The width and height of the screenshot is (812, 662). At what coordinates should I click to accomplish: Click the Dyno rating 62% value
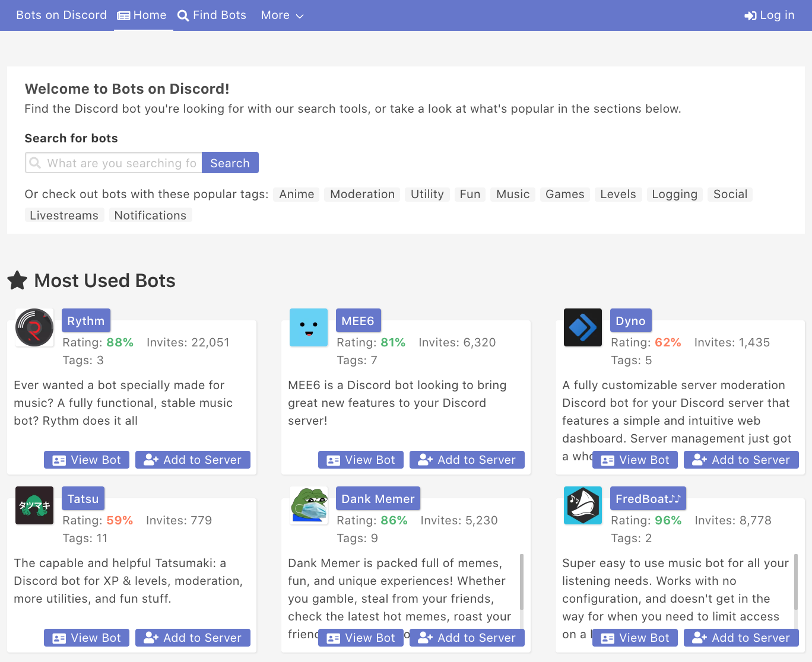[x=668, y=342]
